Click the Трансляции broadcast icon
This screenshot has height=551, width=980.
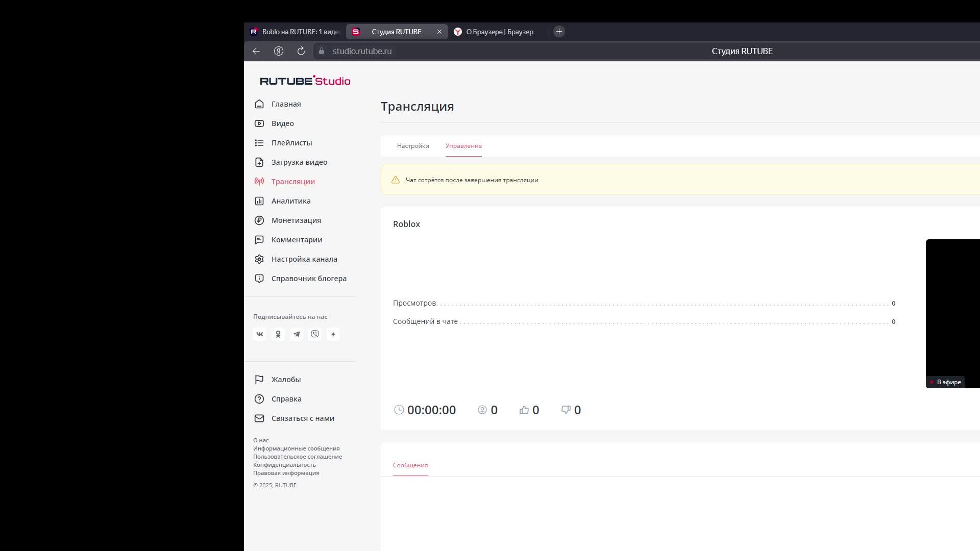[x=259, y=182]
